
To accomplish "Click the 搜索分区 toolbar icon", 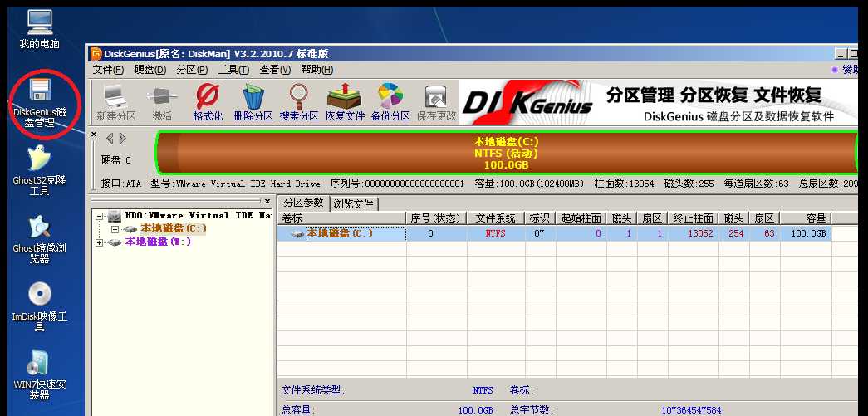I will 299,103.
